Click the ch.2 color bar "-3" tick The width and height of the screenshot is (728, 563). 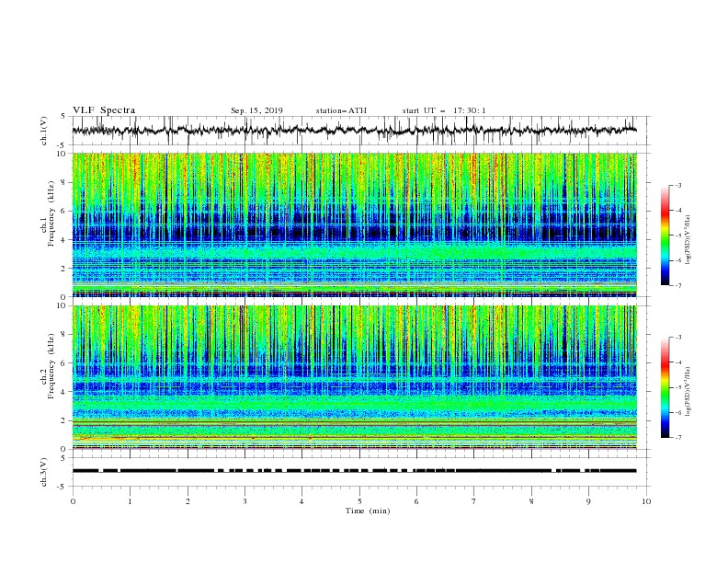point(678,338)
